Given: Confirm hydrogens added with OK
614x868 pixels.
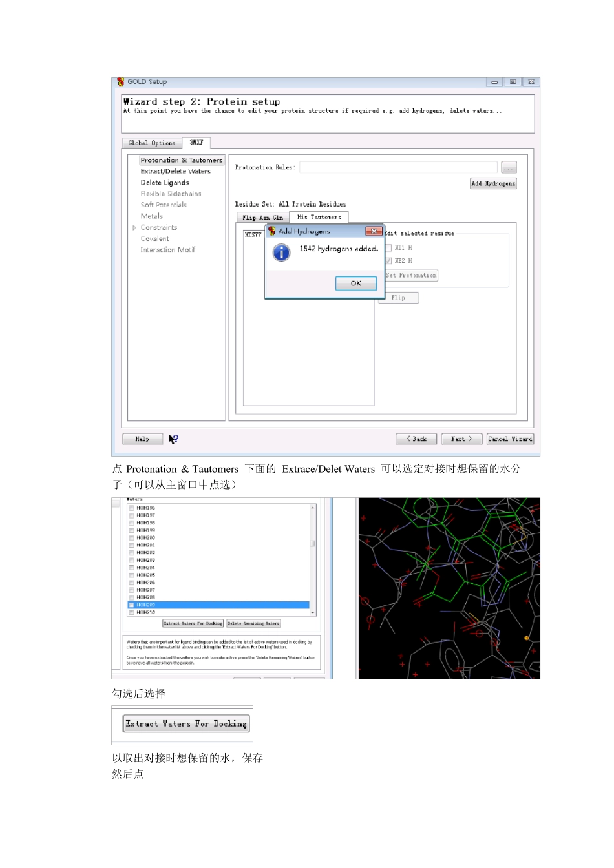Looking at the screenshot, I should click(x=356, y=284).
